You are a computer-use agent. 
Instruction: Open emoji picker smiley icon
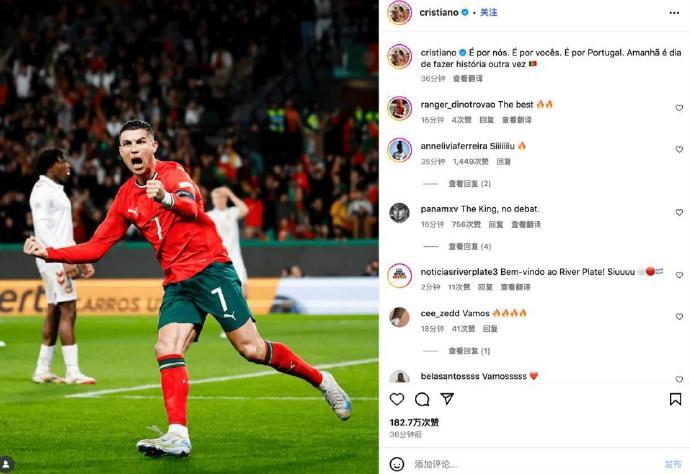tap(397, 464)
